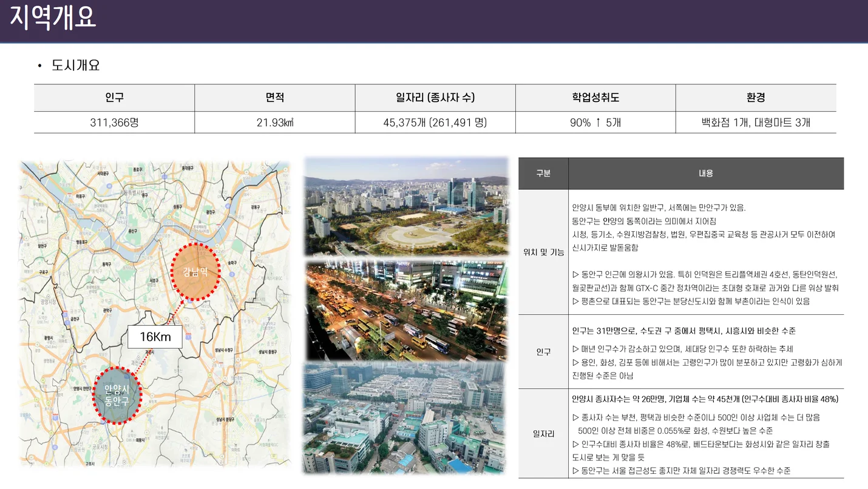This screenshot has height=489, width=868.
Task: Click the line ending '신시가지로 발돋움함'
Action: tap(605, 248)
